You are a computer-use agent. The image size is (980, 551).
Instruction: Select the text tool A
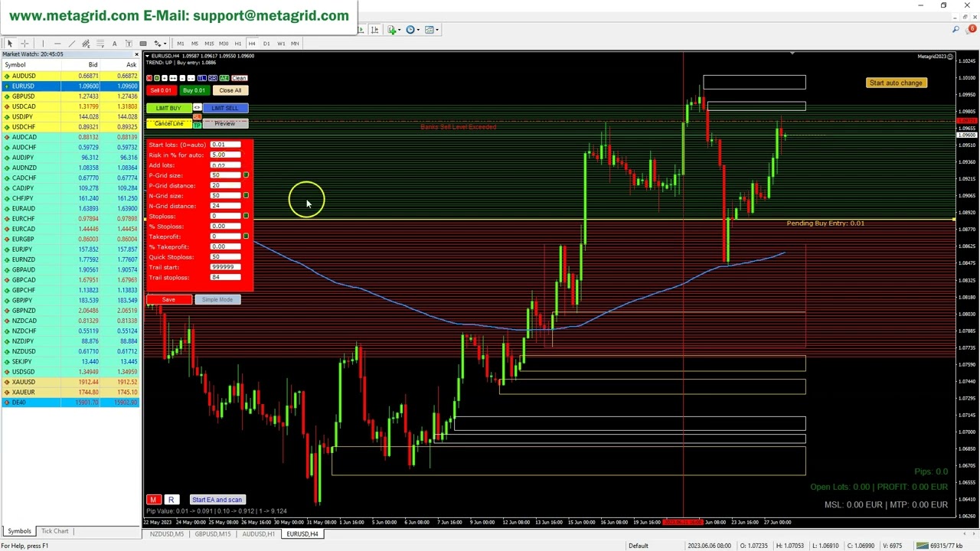[115, 44]
